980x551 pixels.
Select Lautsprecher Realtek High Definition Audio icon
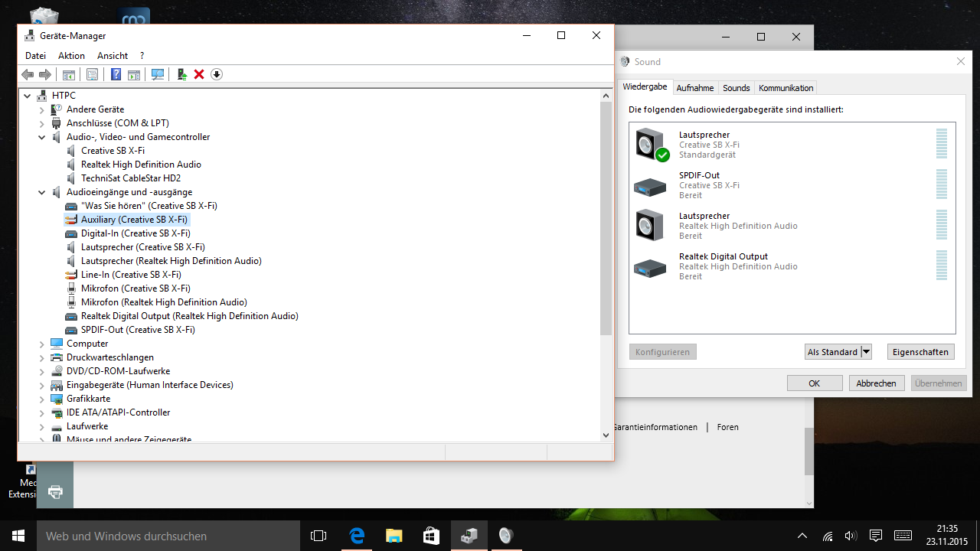click(x=649, y=226)
